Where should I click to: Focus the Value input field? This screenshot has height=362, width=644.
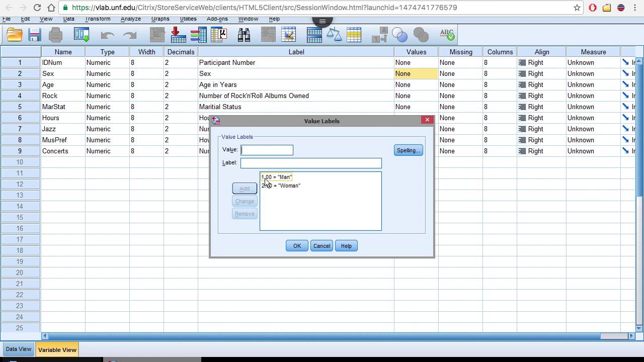click(x=267, y=150)
